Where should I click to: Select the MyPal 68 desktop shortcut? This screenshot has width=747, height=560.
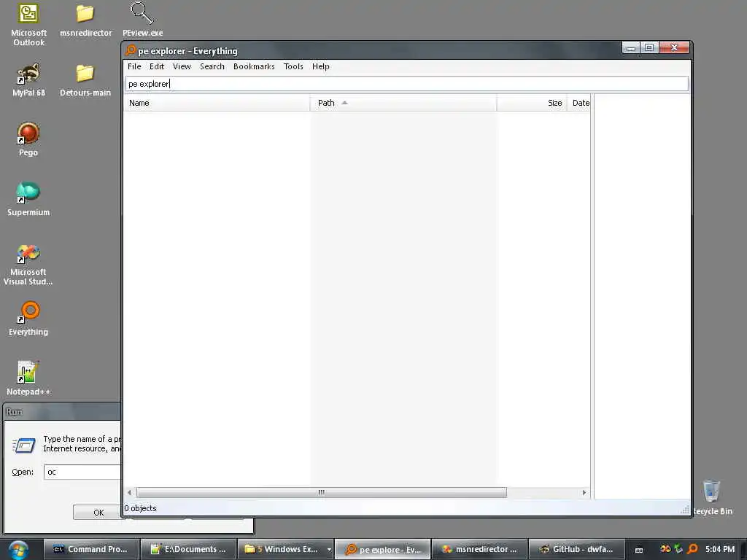28,80
